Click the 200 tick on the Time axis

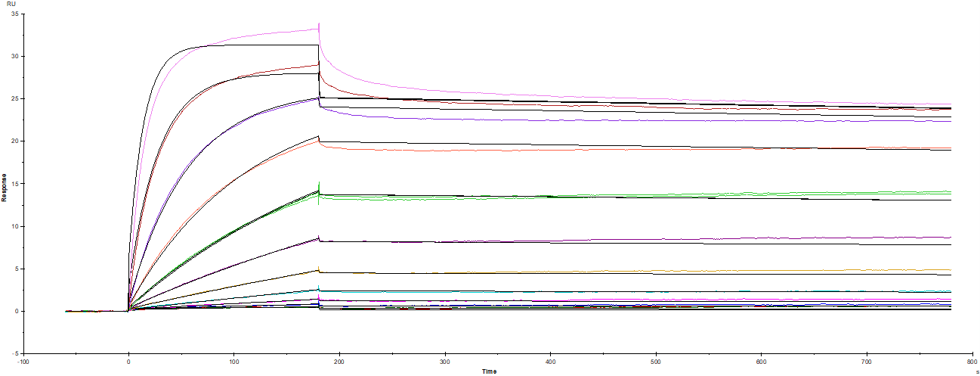339,361
